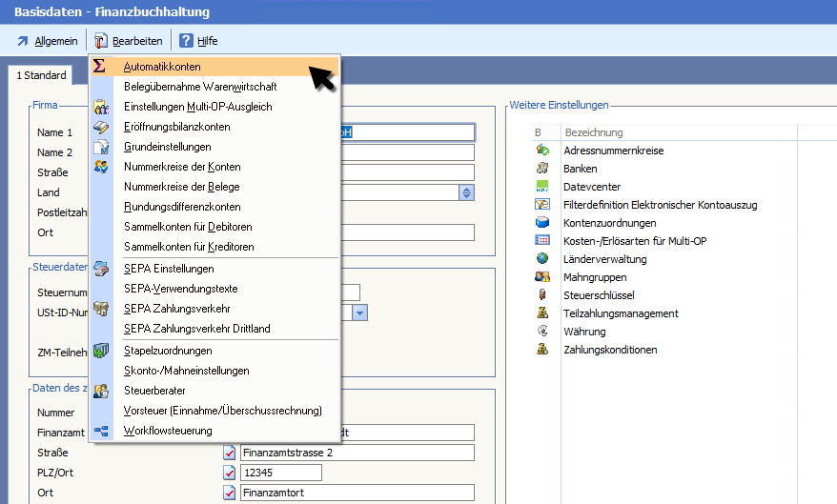Toggle the check mark beside PLZ 12345
This screenshot has height=504, width=837.
click(229, 473)
